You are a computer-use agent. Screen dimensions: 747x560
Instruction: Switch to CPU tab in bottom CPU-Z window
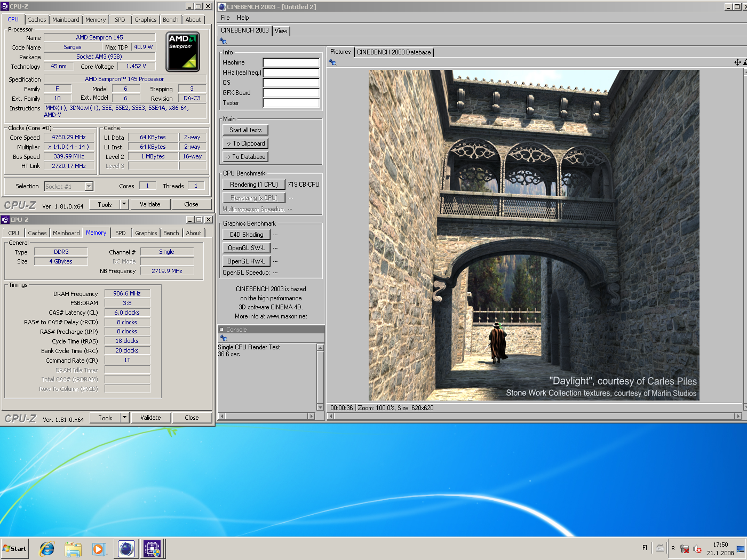(14, 233)
